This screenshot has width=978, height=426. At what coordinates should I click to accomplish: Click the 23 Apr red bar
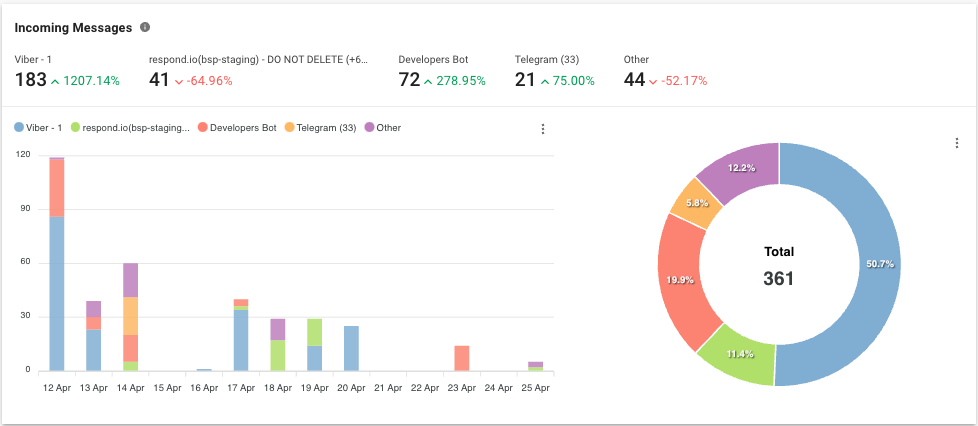(x=461, y=358)
